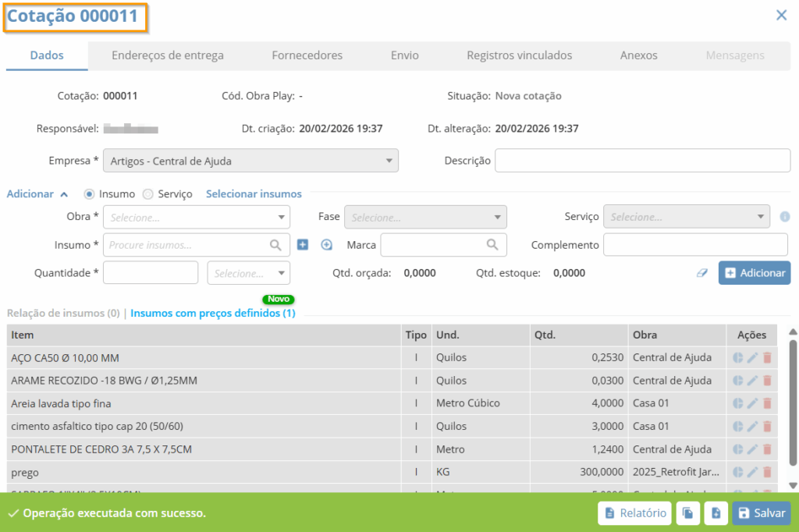Click the magnifier in the Marca field
This screenshot has width=799, height=532.
tap(492, 245)
